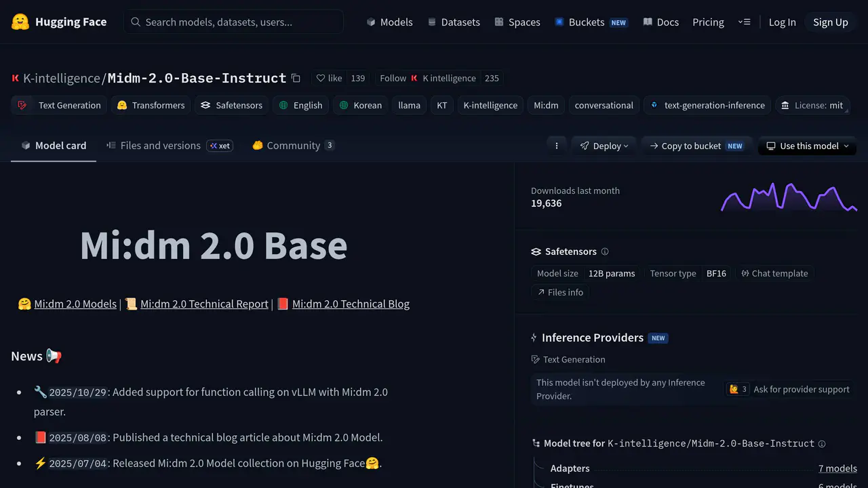Open the Mi:dm 2.0 Models link
Viewport: 868px width, 488px height.
(75, 304)
